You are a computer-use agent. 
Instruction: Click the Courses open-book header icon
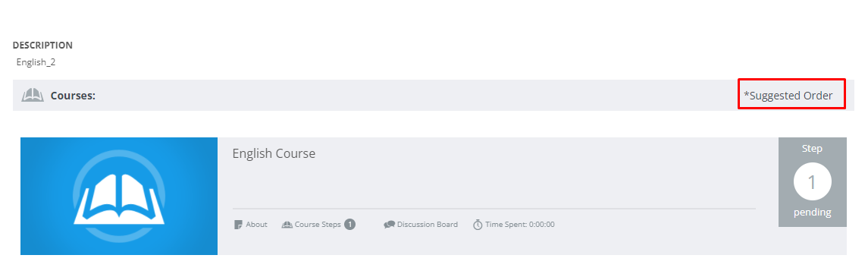(x=33, y=96)
